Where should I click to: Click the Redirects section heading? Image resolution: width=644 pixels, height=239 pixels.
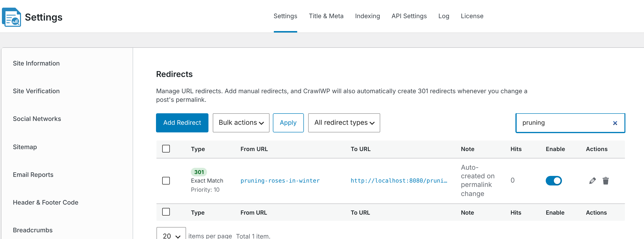pos(174,74)
